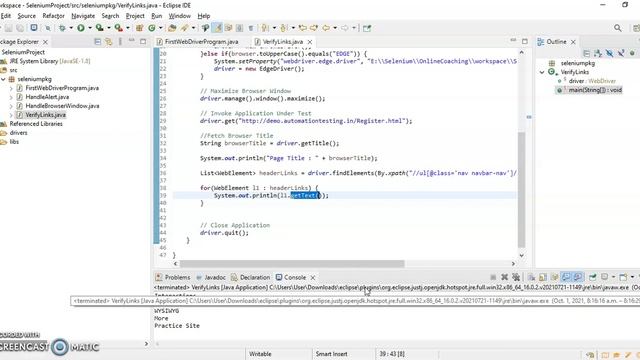Screen dimensions: 640x360
Task: Toggle Link with Editor in Package Explorer
Action: point(109,42)
